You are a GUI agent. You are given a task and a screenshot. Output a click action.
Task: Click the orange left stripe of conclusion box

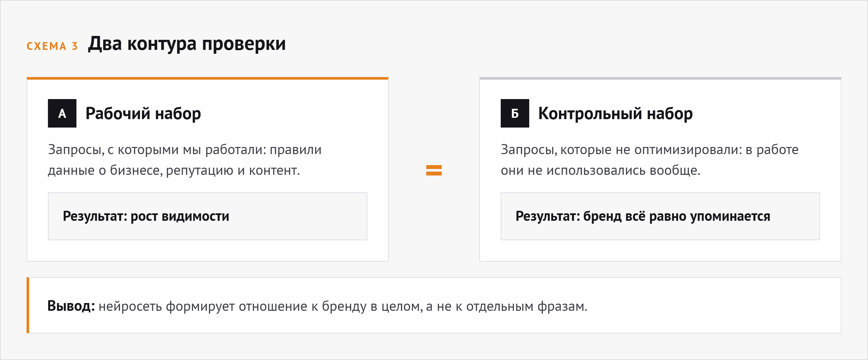click(x=28, y=305)
